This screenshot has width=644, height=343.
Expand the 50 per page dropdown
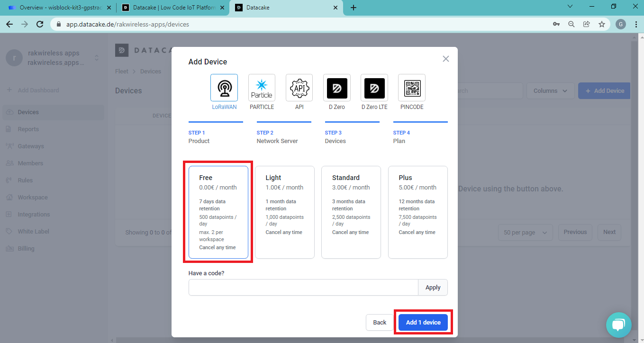525,233
